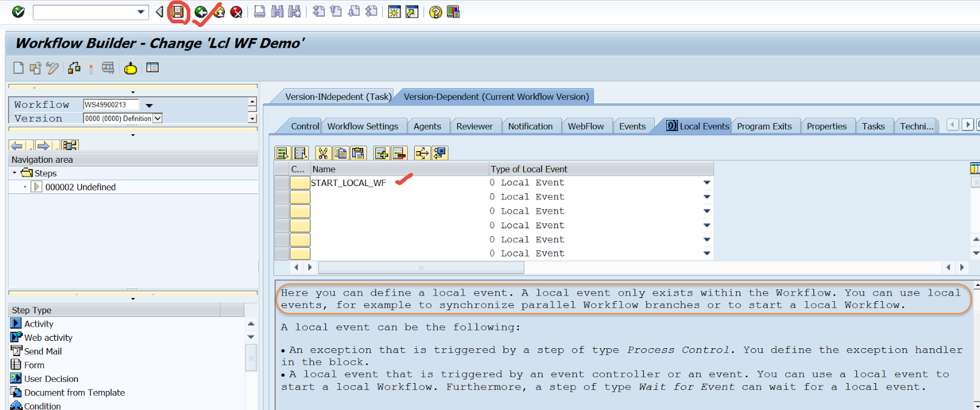980x410 pixels.
Task: Open event type dropdown for START_LOCAL_WF row
Action: click(707, 183)
